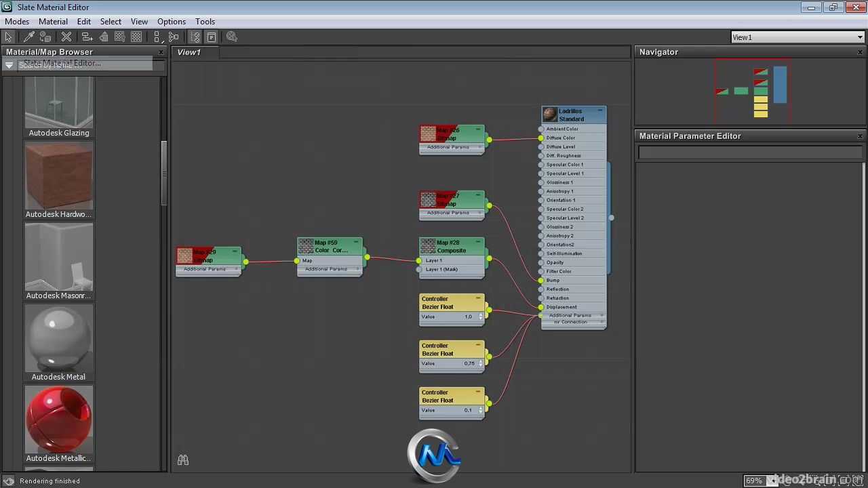
Task: Pick material from object with eyedropper
Action: (29, 37)
